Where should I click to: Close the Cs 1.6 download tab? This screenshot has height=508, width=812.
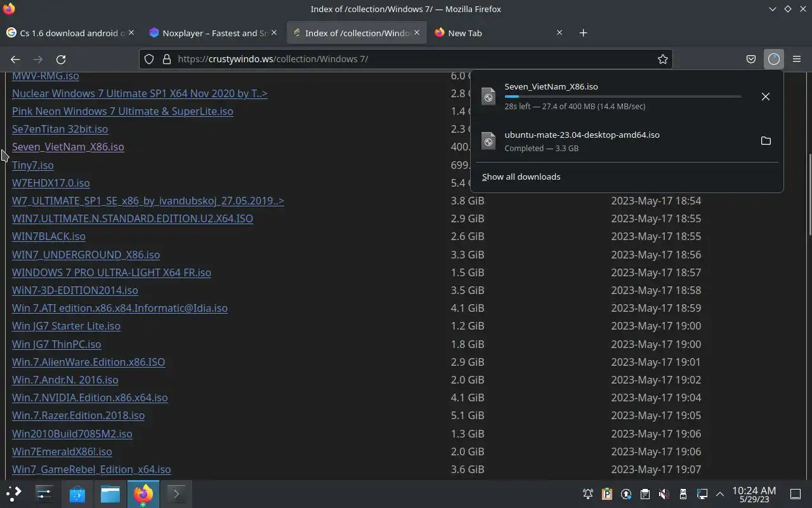131,32
